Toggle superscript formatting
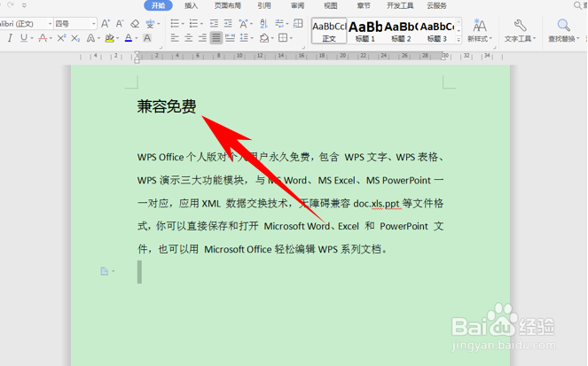This screenshot has height=366, width=588. pos(61,38)
